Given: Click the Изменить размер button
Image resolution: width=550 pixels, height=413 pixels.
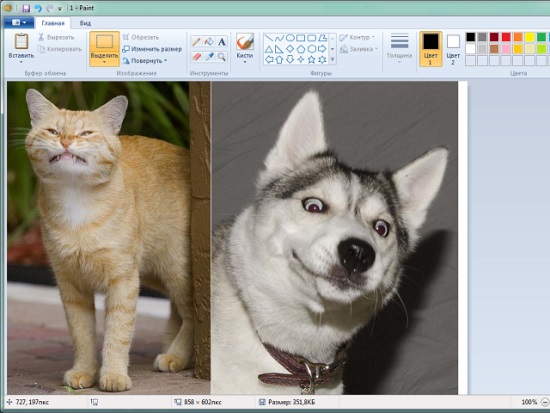Looking at the screenshot, I should tap(152, 49).
